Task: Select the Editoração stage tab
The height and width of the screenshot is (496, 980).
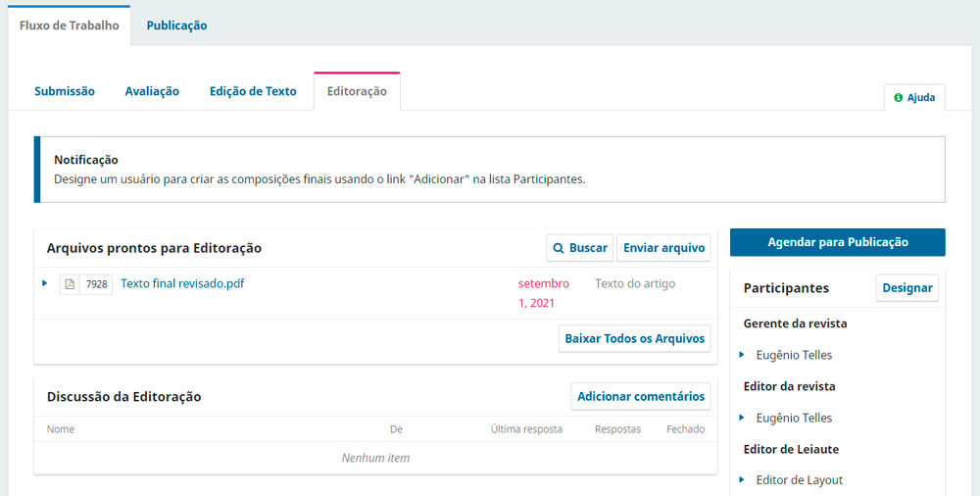Action: (x=357, y=91)
